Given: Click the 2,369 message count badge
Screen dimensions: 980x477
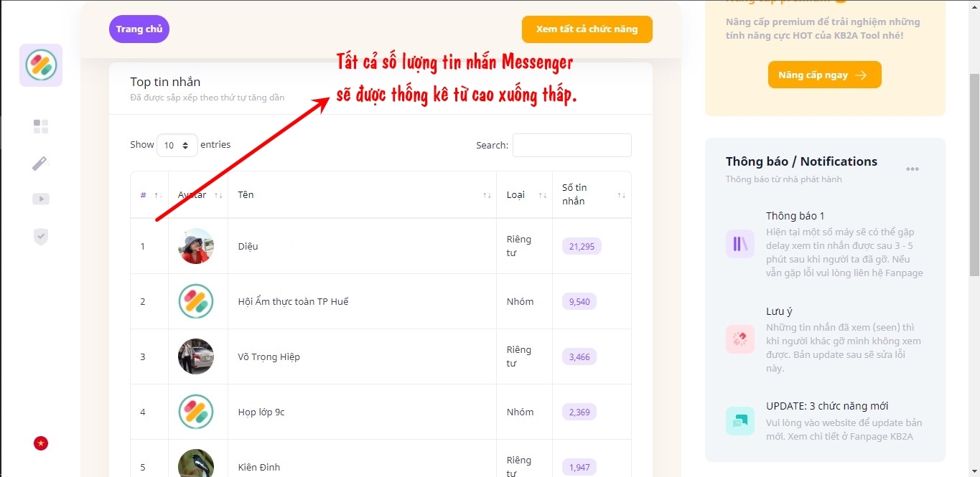Looking at the screenshot, I should [x=579, y=412].
